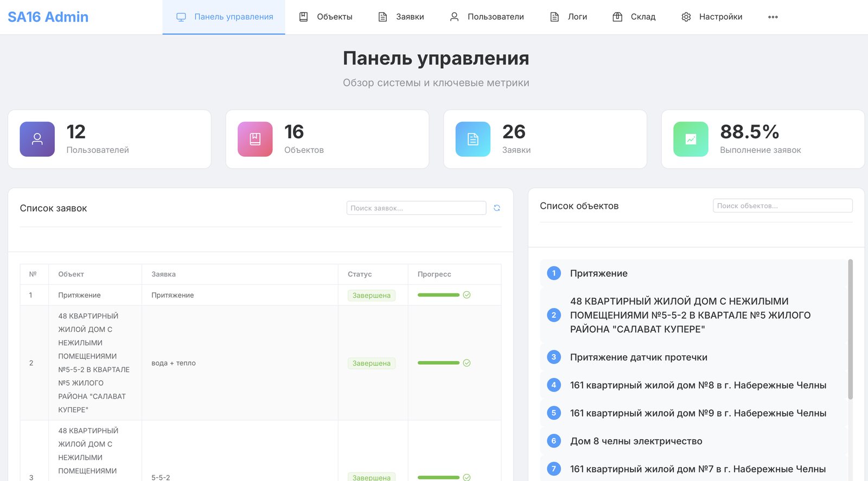
Task: Click the objects list vertical scrollbar
Action: [x=850, y=329]
